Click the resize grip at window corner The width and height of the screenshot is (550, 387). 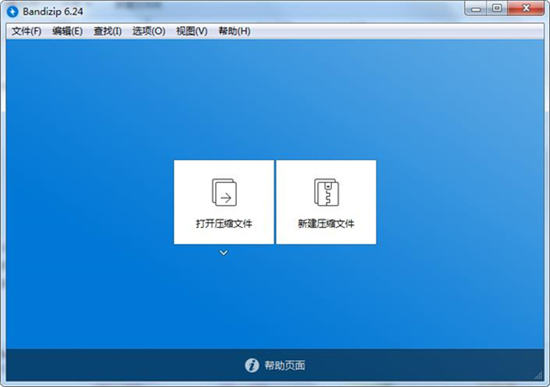[538, 376]
